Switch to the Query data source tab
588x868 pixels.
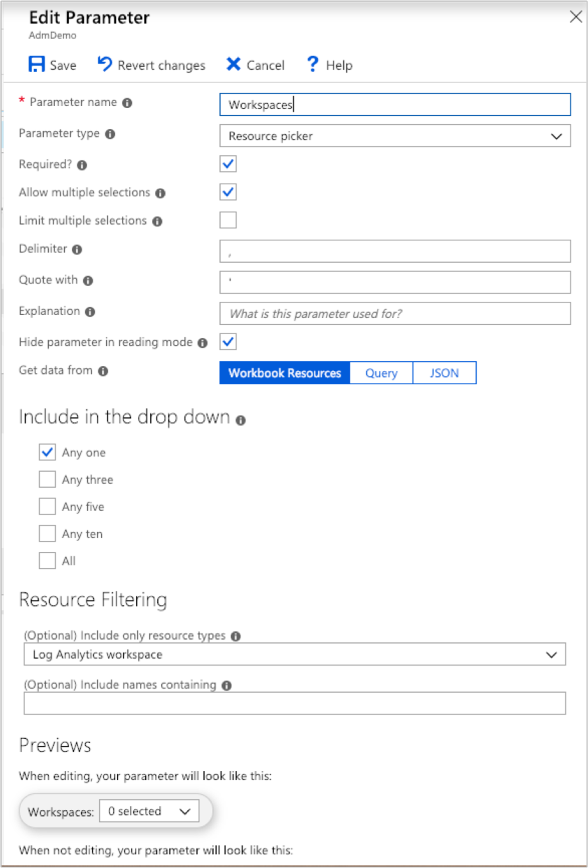pos(381,373)
